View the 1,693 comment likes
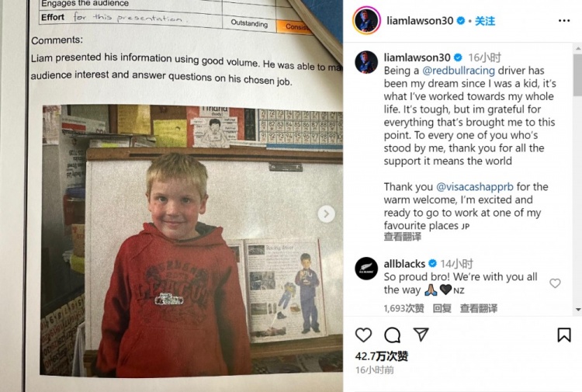Viewport: 582px width, 392px height. point(404,308)
